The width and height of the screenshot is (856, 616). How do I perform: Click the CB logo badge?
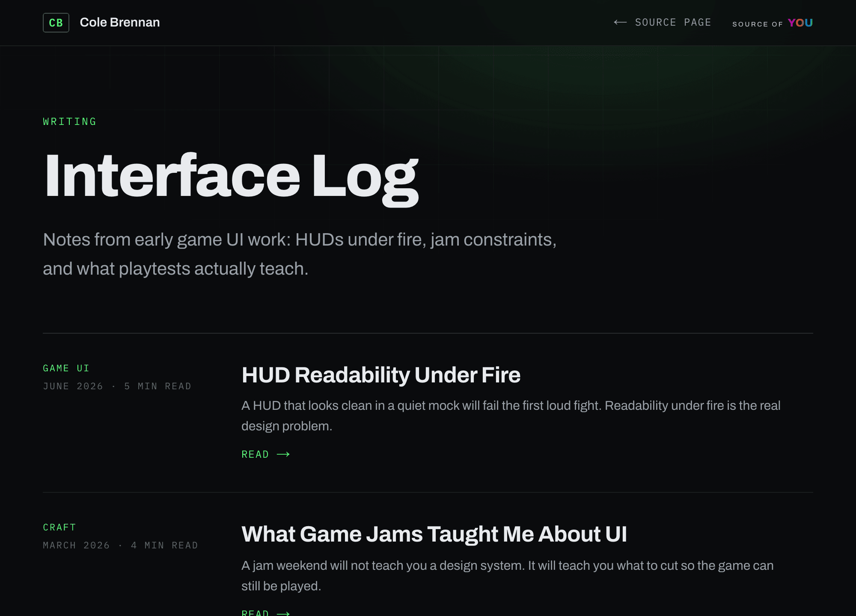[56, 23]
